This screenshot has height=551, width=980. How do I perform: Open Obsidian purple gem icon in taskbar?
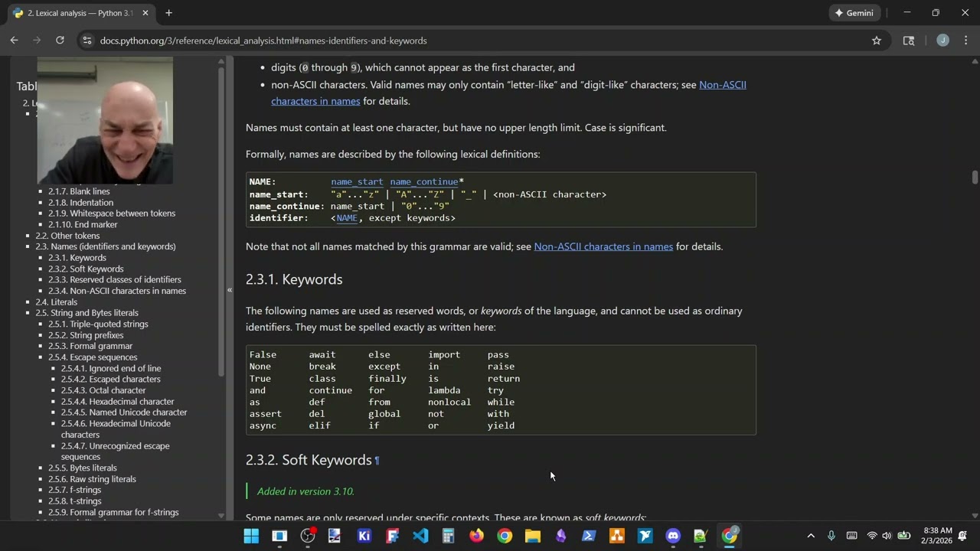click(561, 536)
